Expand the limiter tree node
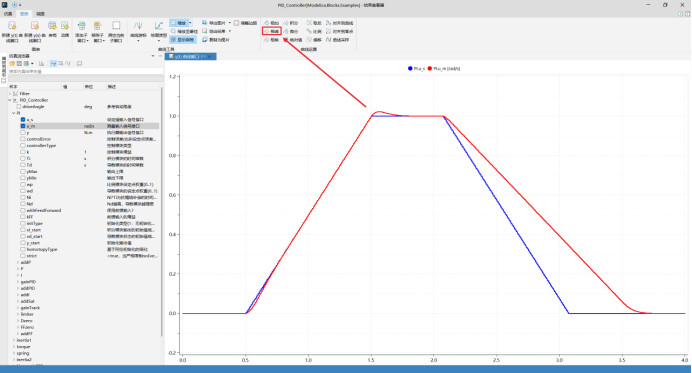Image resolution: width=692 pixels, height=373 pixels. [x=18, y=314]
